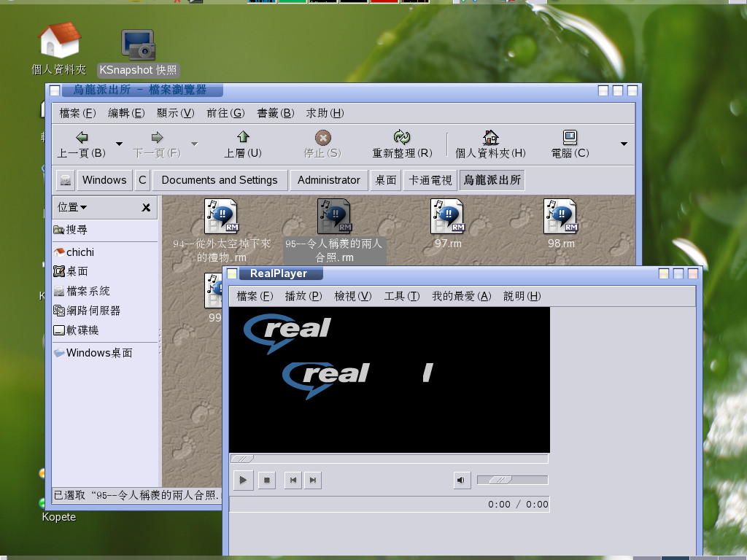Reload folder with 重新整理 icon
The image size is (747, 560).
pyautogui.click(x=402, y=137)
